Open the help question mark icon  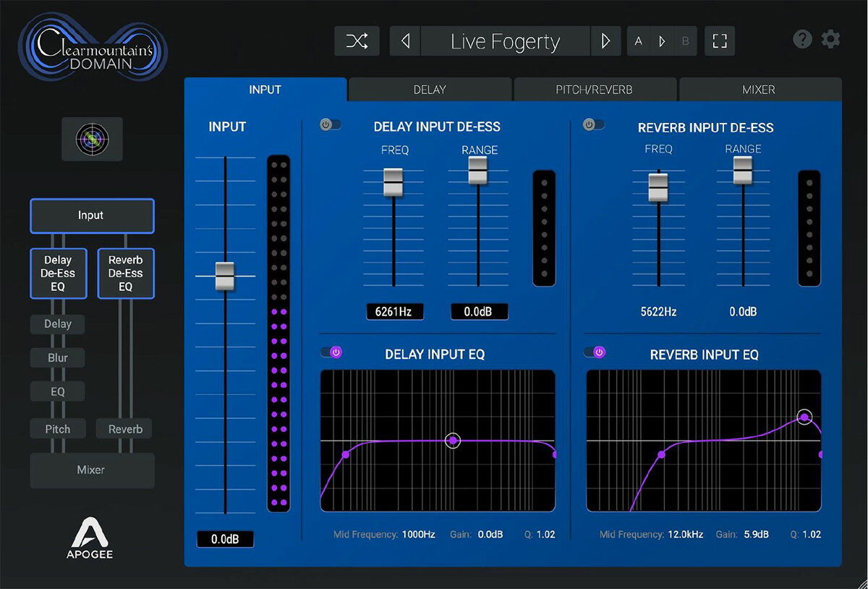pos(802,39)
